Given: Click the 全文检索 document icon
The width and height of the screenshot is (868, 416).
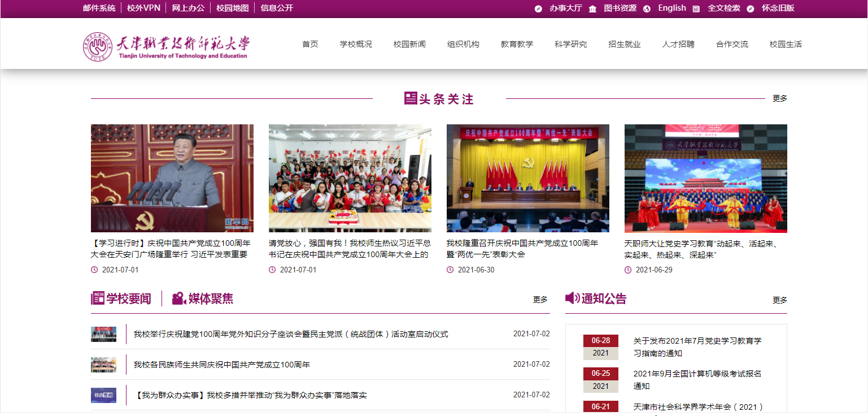Looking at the screenshot, I should 696,8.
